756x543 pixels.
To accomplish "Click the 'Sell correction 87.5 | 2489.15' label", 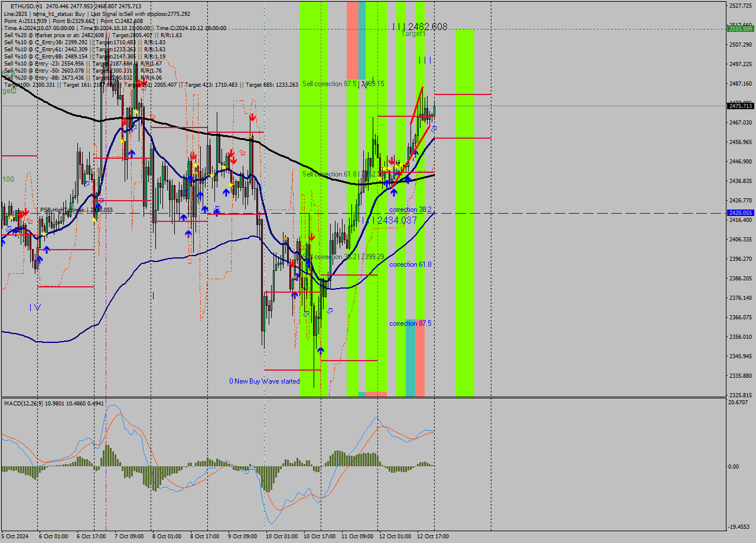I will tap(343, 84).
